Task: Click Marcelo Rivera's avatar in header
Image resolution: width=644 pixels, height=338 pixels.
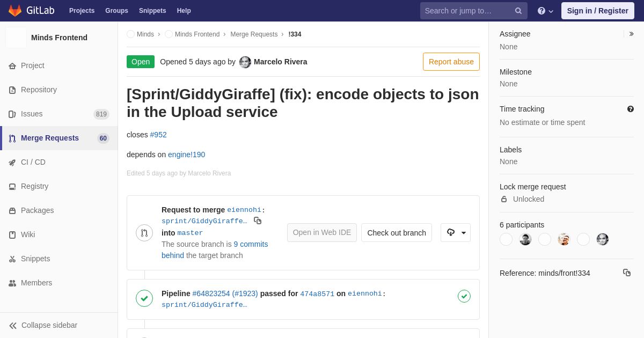Action: point(245,62)
